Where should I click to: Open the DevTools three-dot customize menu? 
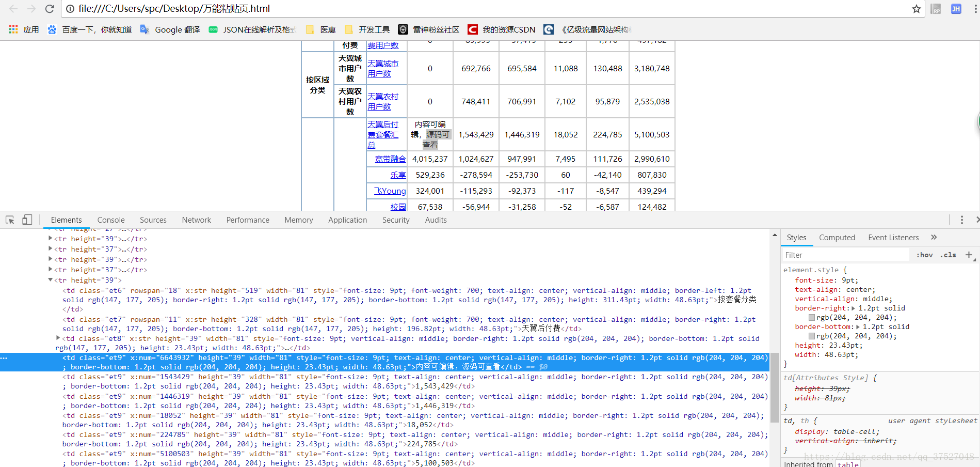click(x=962, y=220)
